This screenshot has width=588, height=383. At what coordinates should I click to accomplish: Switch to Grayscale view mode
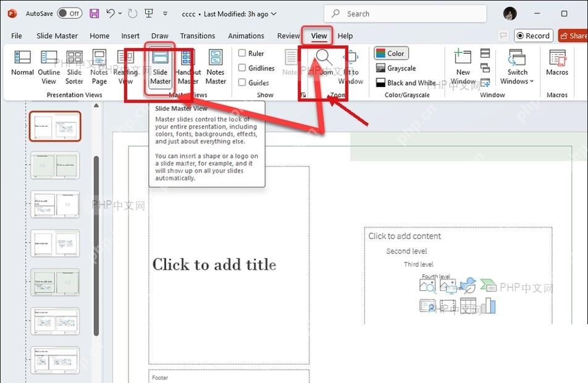pos(396,69)
